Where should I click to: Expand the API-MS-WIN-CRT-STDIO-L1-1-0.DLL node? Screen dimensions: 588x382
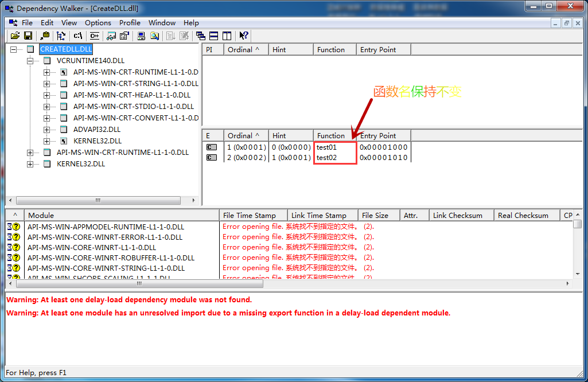tap(47, 107)
